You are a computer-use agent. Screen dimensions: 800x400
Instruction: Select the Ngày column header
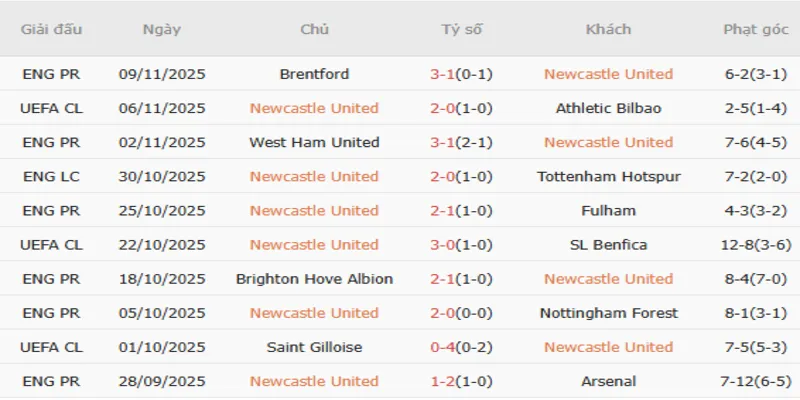162,29
